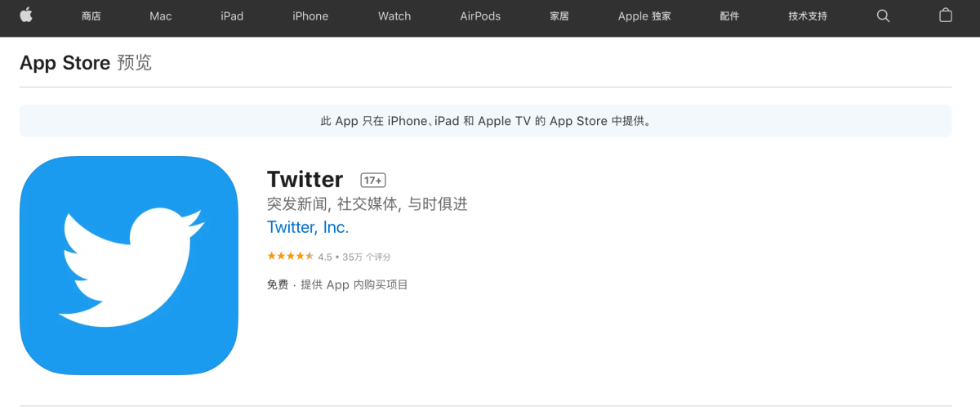
Task: Click the Apple logo icon
Action: [26, 16]
